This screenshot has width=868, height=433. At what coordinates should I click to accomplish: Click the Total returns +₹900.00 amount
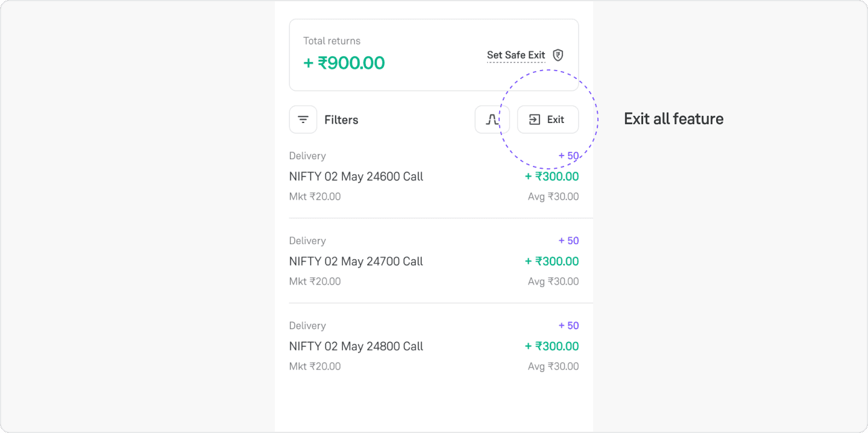click(x=344, y=63)
